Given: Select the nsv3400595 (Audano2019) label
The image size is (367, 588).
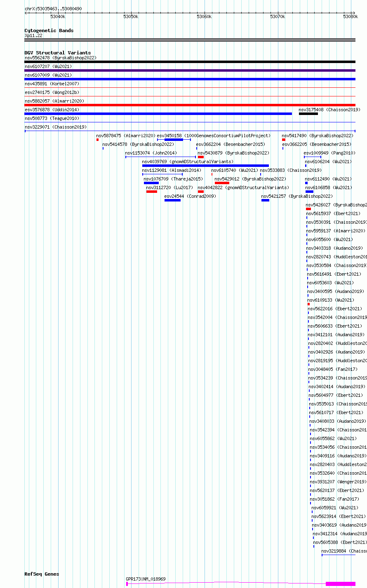Looking at the screenshot, I should coord(336,291).
